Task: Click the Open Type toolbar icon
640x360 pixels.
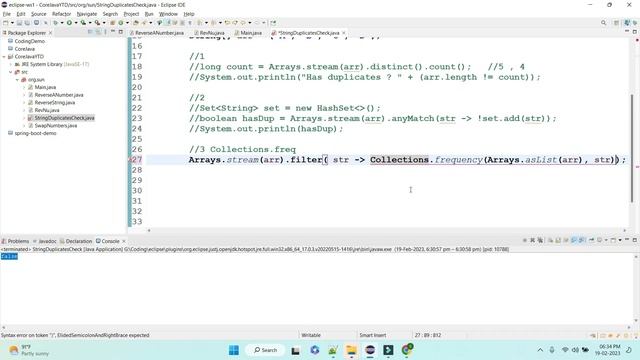Action: pyautogui.click(x=136, y=23)
